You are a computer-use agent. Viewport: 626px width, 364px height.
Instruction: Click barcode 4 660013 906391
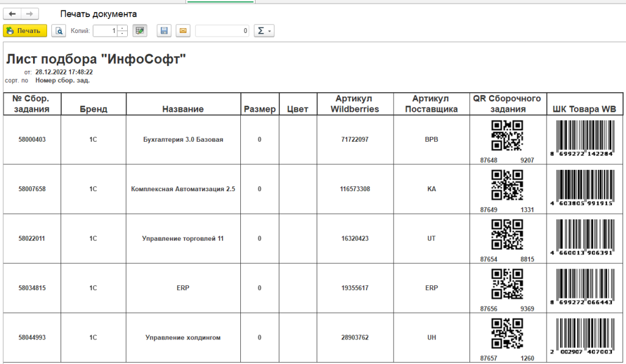click(583, 237)
